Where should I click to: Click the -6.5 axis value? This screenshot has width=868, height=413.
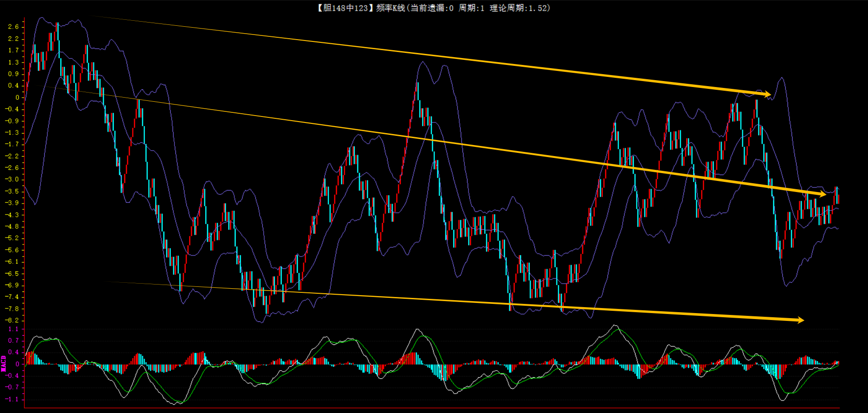coord(12,273)
